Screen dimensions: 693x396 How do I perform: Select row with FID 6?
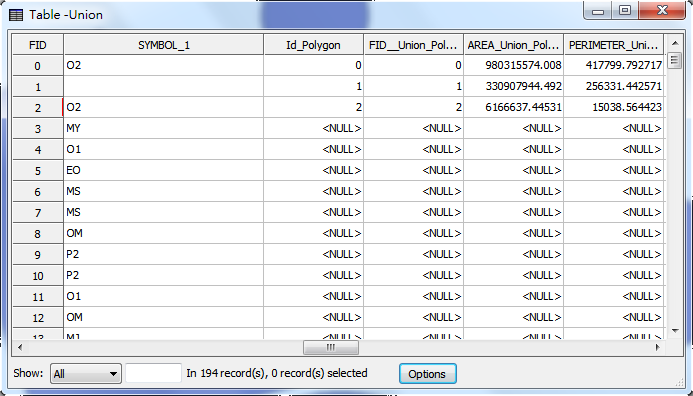coord(38,191)
